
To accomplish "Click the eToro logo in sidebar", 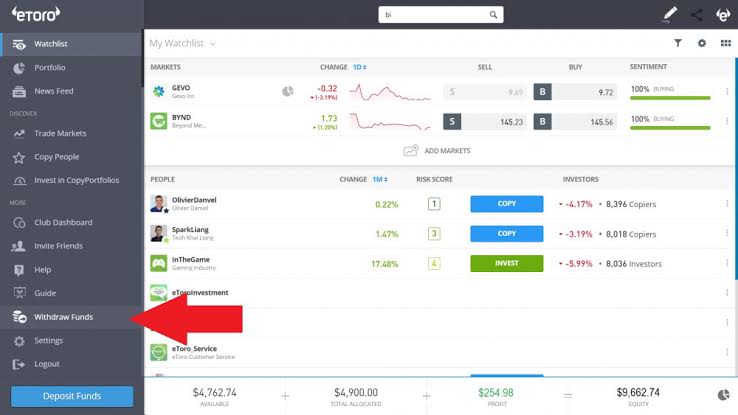I will click(x=36, y=14).
